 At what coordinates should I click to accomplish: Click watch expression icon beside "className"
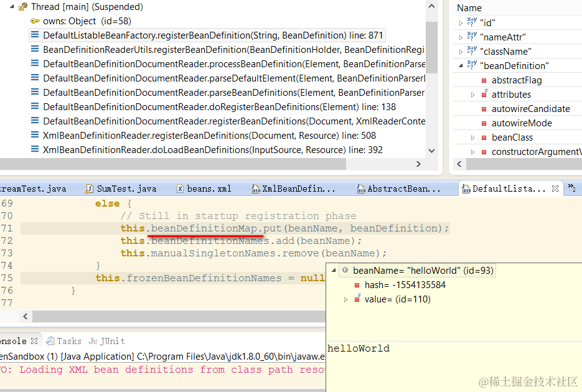coord(472,50)
